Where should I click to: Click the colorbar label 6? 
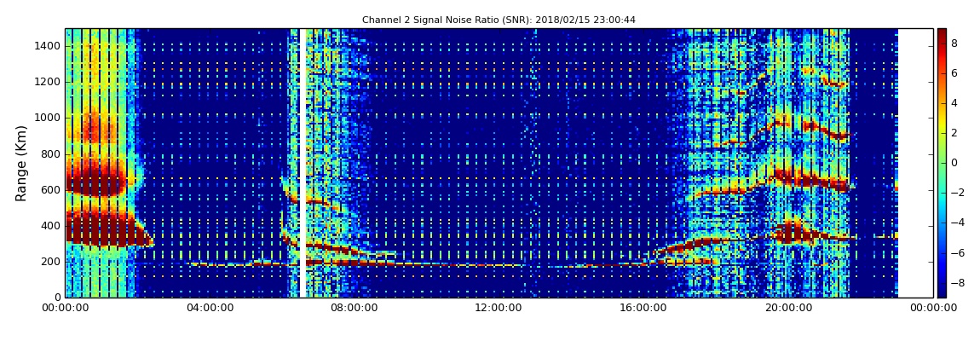pos(954,73)
